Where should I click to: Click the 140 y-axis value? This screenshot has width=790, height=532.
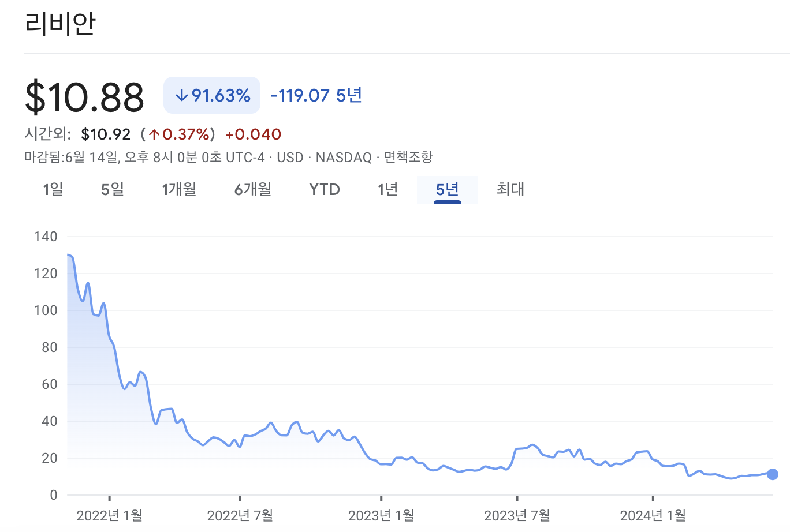[46, 237]
